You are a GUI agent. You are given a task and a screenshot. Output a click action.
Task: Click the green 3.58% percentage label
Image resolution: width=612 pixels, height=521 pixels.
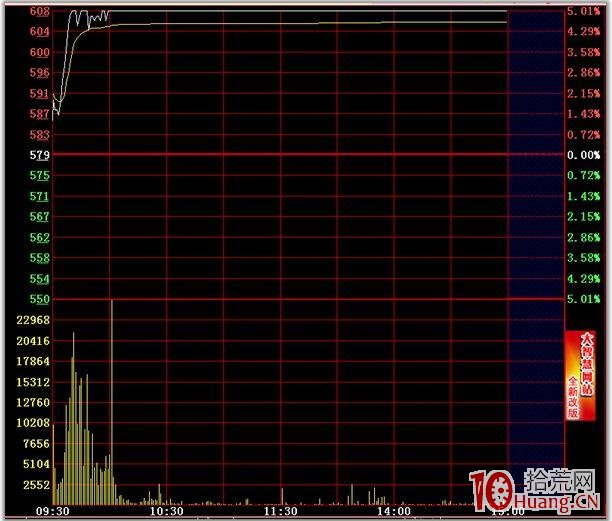pyautogui.click(x=584, y=258)
